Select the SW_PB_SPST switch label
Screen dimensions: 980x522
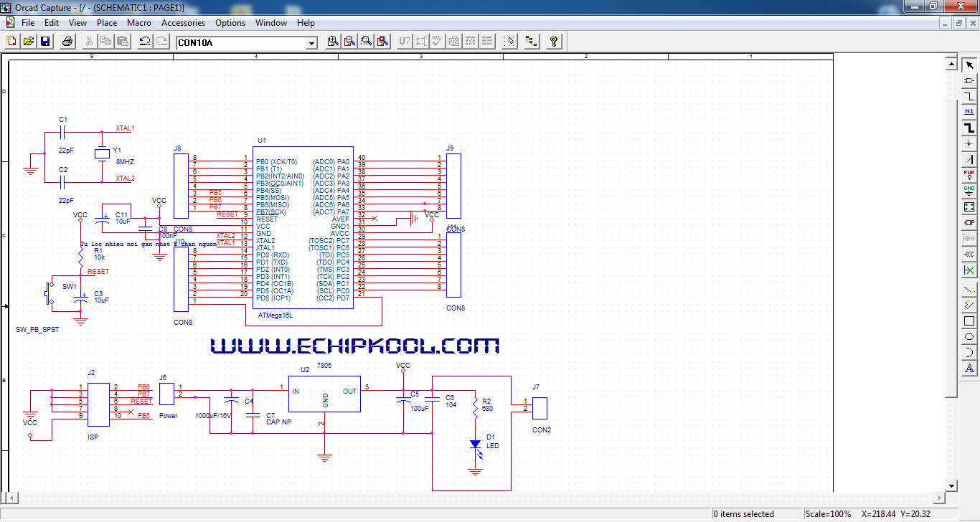click(37, 330)
